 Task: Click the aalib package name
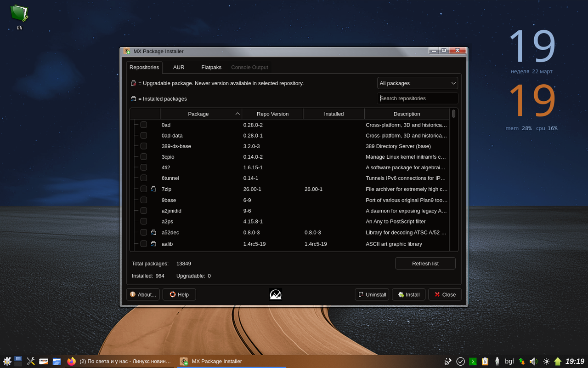coord(167,244)
